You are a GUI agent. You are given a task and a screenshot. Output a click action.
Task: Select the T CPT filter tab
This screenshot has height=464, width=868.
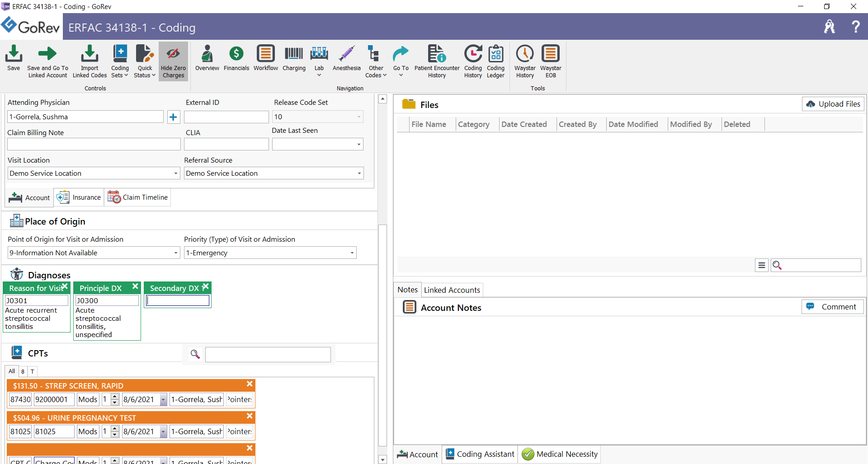[32, 371]
